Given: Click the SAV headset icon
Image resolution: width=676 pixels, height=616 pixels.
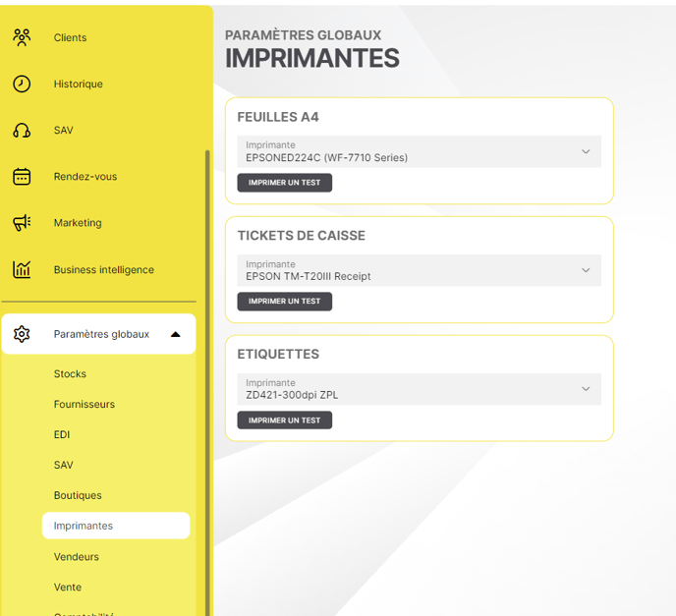Looking at the screenshot, I should pos(22,130).
